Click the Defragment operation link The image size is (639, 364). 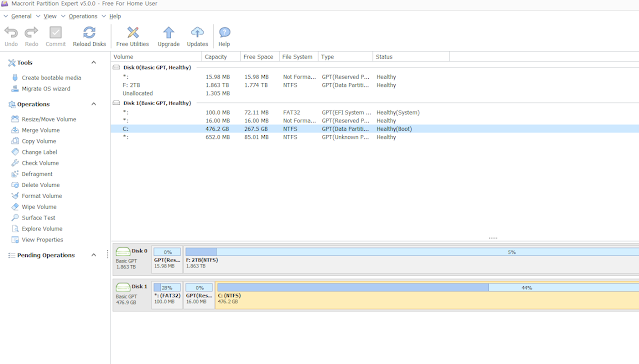pyautogui.click(x=37, y=174)
